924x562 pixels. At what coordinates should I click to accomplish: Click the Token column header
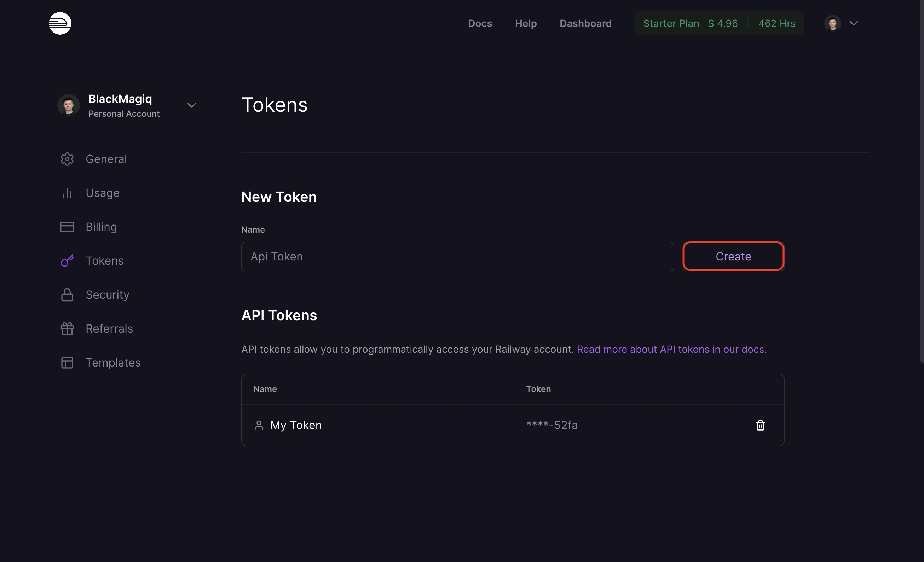(x=538, y=389)
